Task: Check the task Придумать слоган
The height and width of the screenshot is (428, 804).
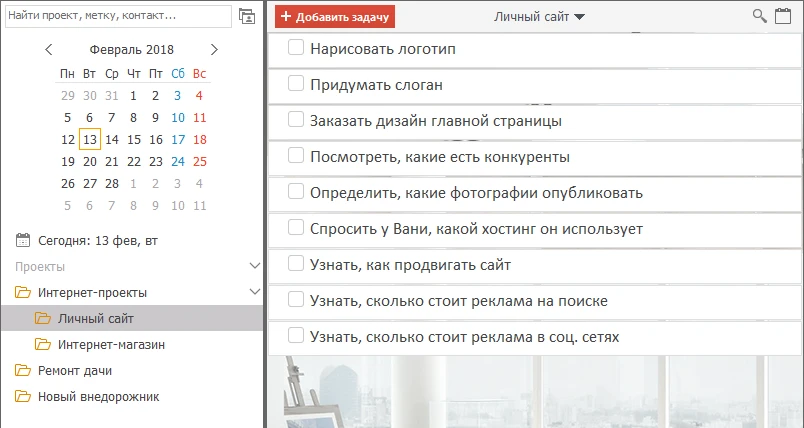Action: 296,83
